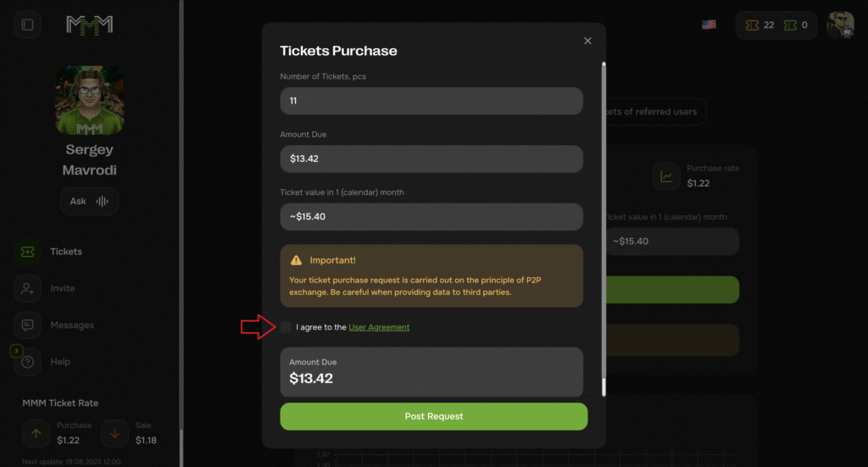The height and width of the screenshot is (467, 868).
Task: Click the Post Request button
Action: pyautogui.click(x=433, y=416)
